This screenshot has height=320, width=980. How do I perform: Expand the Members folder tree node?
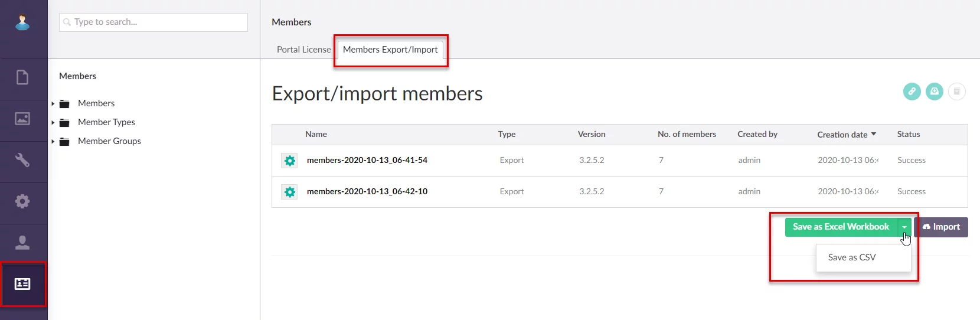[53, 104]
